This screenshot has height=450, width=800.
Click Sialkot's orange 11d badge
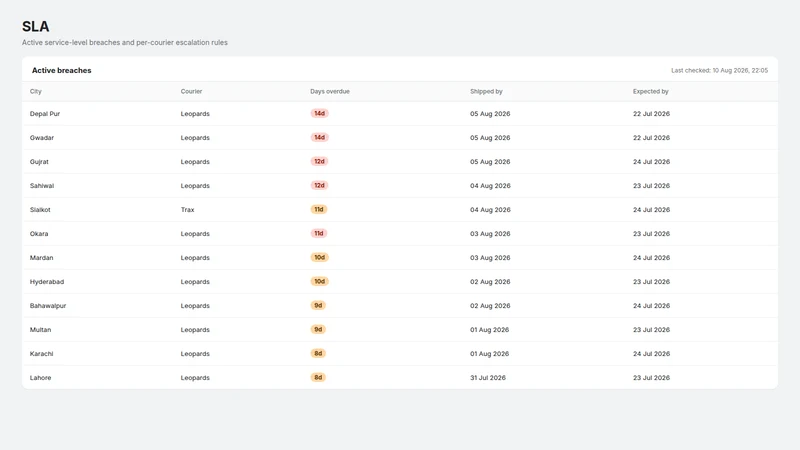tap(319, 209)
